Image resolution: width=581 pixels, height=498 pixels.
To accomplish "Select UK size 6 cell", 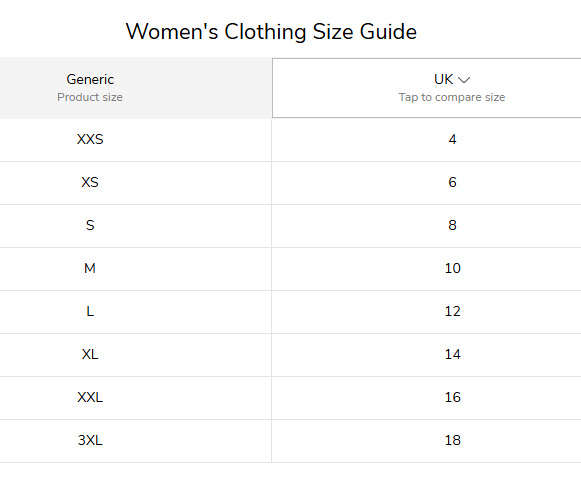I will click(426, 183).
